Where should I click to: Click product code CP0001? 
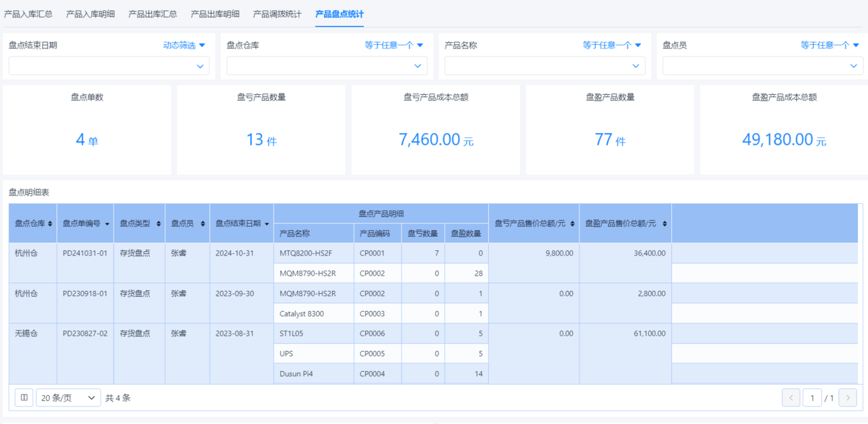(x=372, y=253)
